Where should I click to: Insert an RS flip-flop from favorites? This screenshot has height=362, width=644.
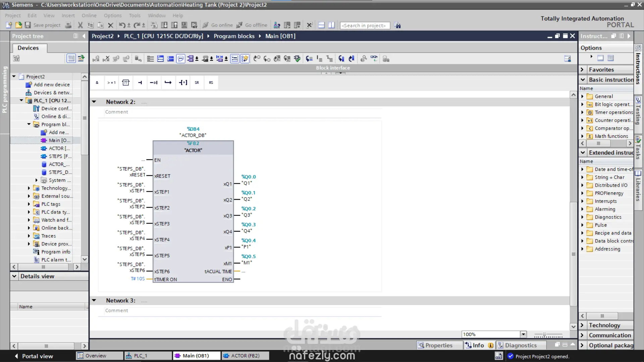(211, 82)
